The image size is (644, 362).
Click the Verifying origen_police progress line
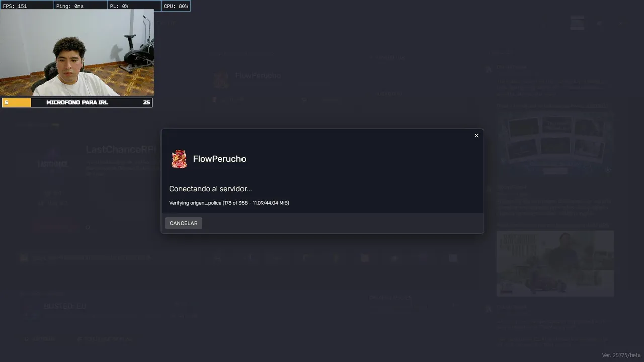(229, 203)
